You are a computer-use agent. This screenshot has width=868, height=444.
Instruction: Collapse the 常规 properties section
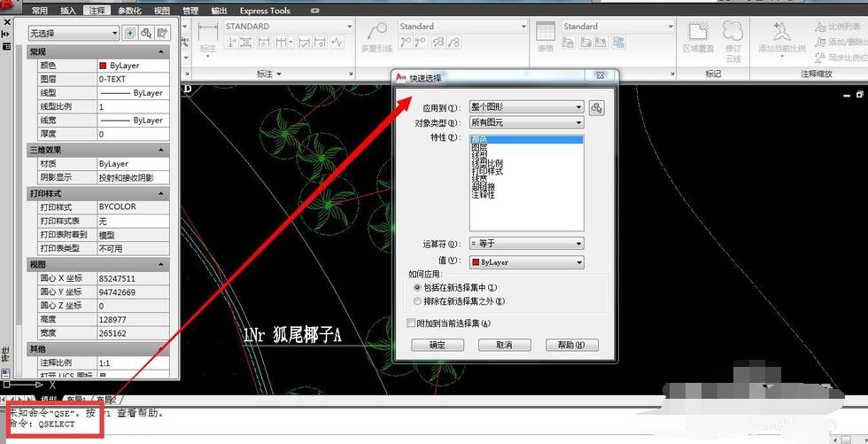161,52
